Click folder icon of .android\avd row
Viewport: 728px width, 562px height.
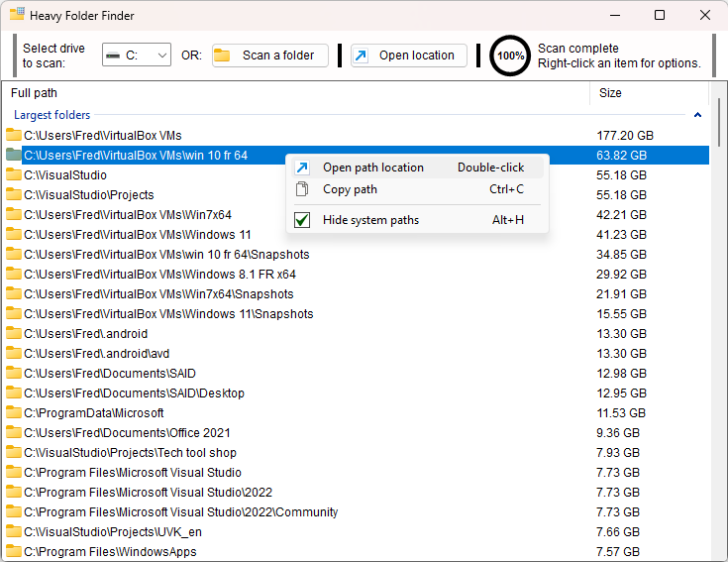14,354
